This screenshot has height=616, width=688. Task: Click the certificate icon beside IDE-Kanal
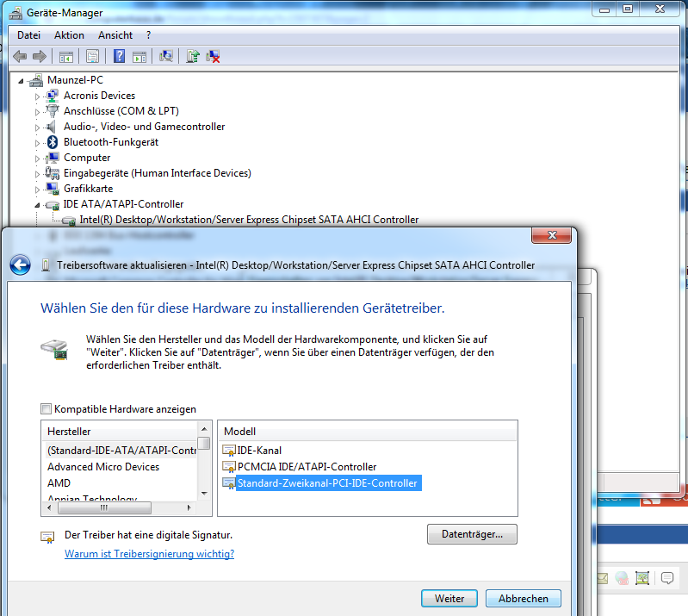pos(229,451)
